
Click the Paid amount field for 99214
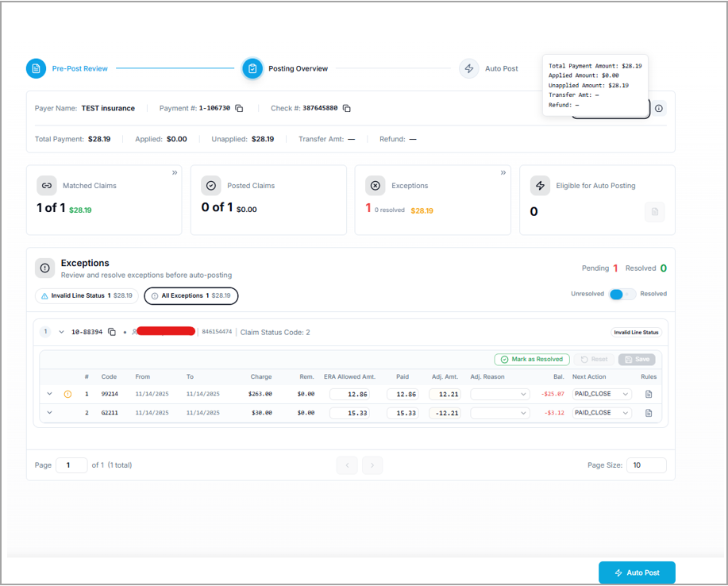pyautogui.click(x=403, y=394)
